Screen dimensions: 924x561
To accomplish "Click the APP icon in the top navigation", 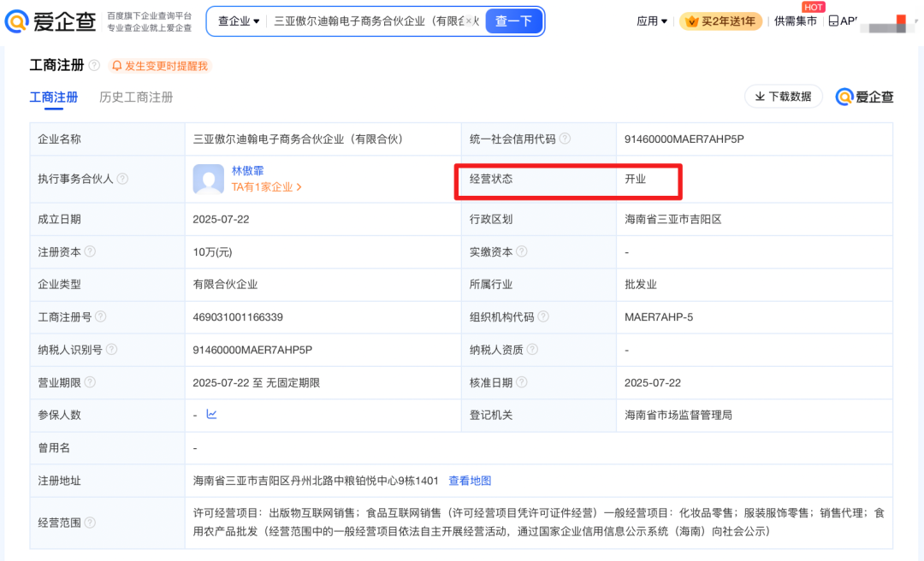I will 833,21.
